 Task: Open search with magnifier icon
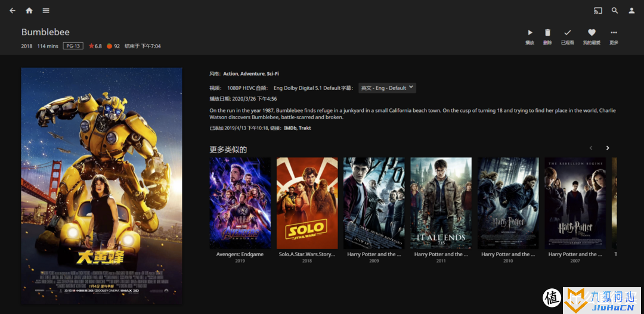pos(615,11)
